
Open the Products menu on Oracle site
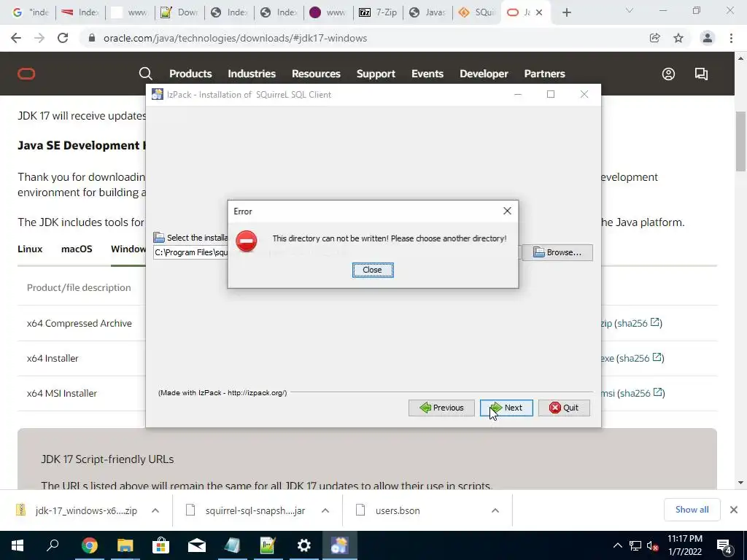click(190, 74)
